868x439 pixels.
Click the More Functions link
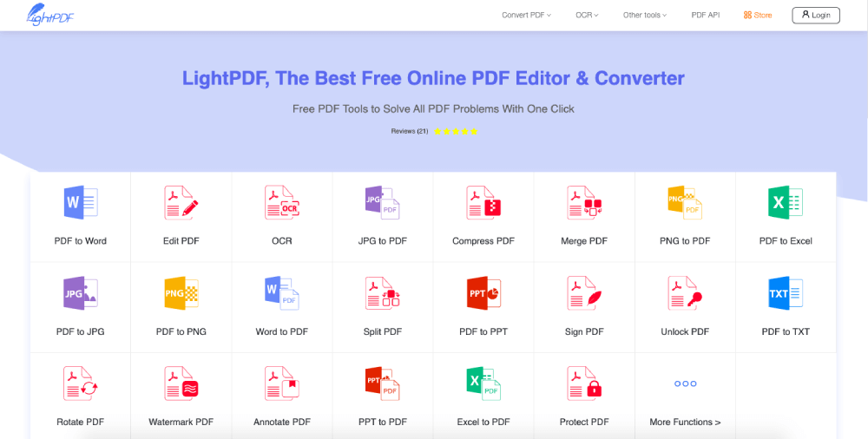pyautogui.click(x=685, y=422)
